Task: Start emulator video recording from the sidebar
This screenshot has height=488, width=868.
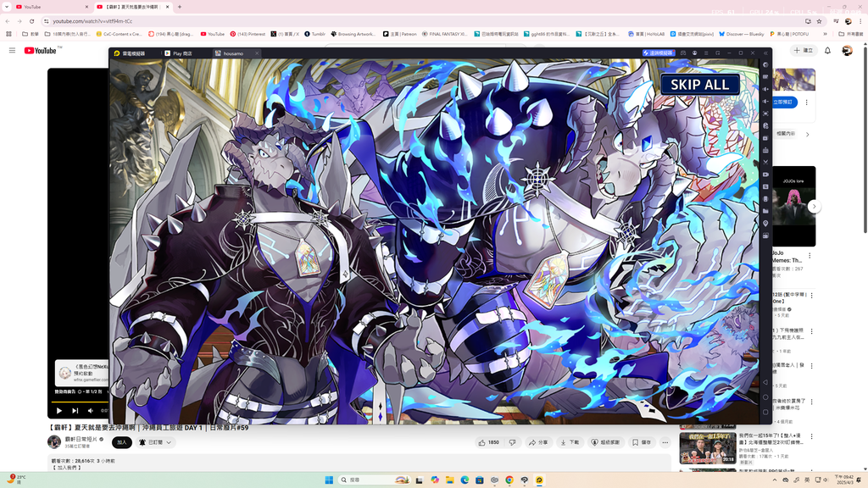Action: [x=765, y=175]
